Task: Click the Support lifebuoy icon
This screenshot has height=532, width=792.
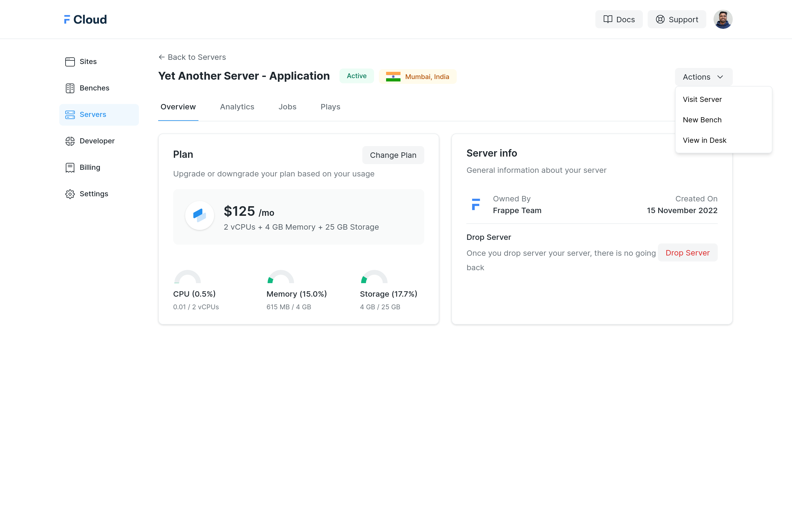Action: (660, 19)
